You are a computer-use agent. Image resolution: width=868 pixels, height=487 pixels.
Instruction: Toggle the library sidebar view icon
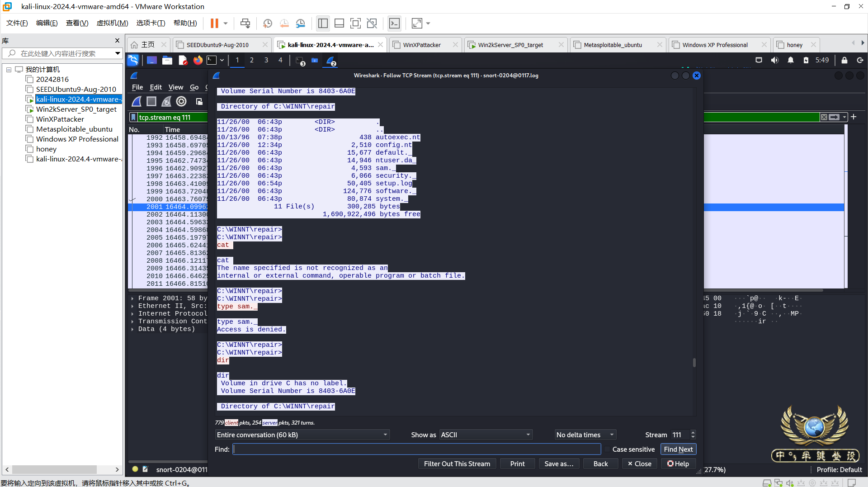[x=323, y=23]
